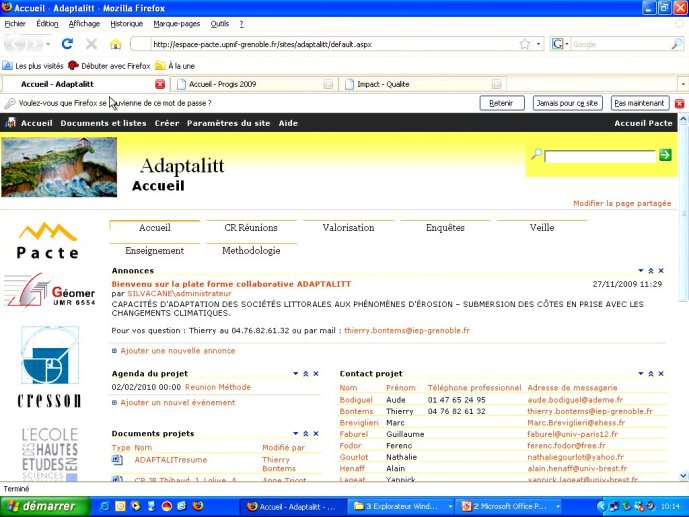
Task: Open the Marque-pages menu
Action: (177, 24)
